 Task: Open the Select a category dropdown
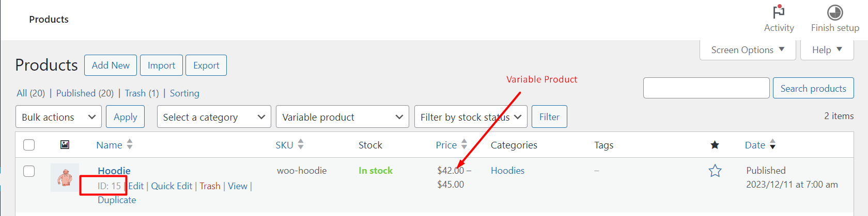tap(214, 117)
